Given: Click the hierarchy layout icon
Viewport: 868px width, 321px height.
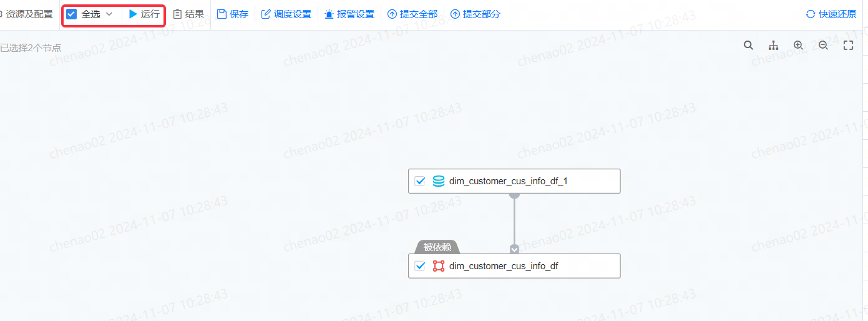Looking at the screenshot, I should click(773, 46).
